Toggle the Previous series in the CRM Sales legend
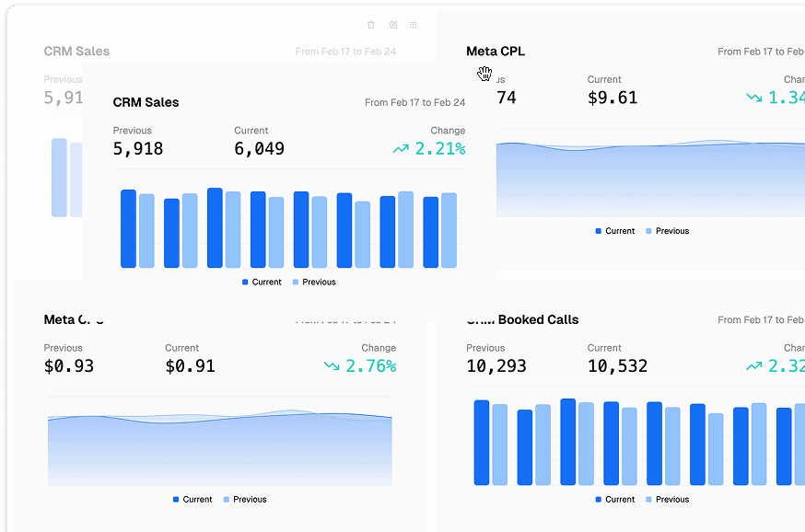This screenshot has width=805, height=532. point(313,282)
